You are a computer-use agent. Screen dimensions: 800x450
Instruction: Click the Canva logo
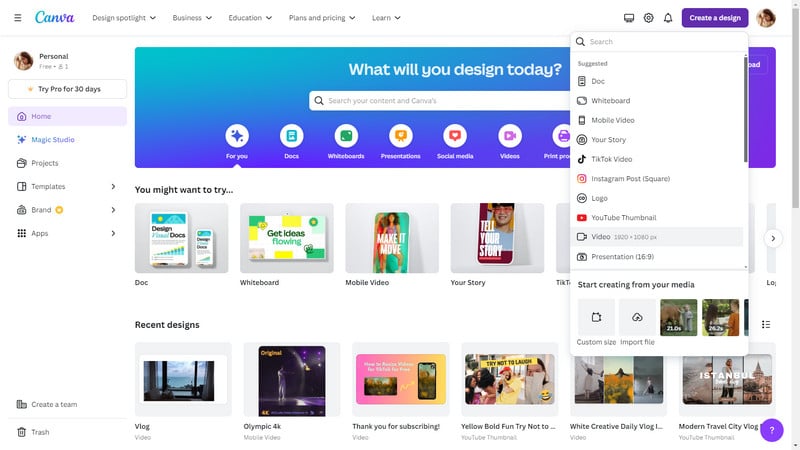point(55,17)
